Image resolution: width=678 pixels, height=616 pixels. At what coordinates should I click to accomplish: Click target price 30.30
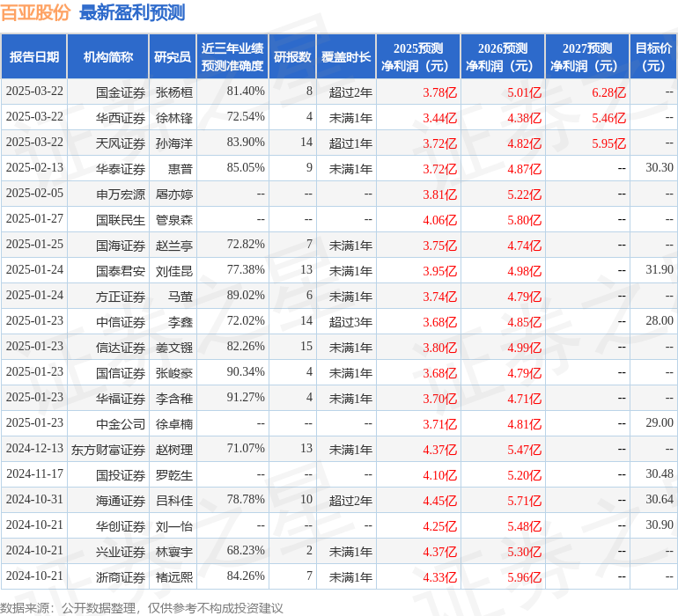pos(660,167)
